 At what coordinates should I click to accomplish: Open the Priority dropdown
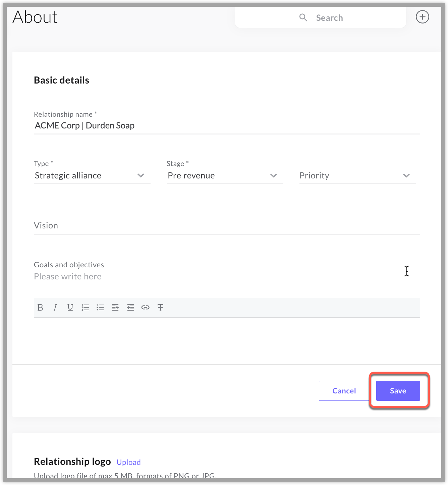(357, 175)
